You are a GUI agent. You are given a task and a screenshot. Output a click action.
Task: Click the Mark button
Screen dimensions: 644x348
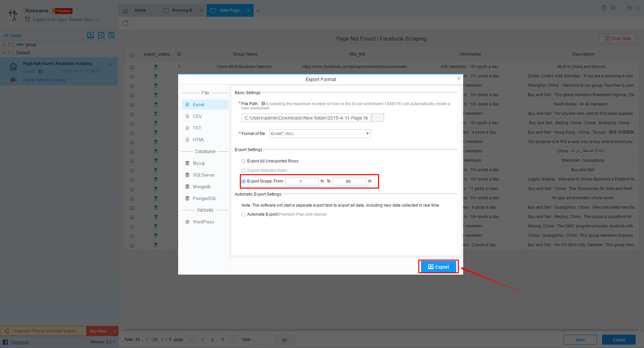(x=580, y=340)
